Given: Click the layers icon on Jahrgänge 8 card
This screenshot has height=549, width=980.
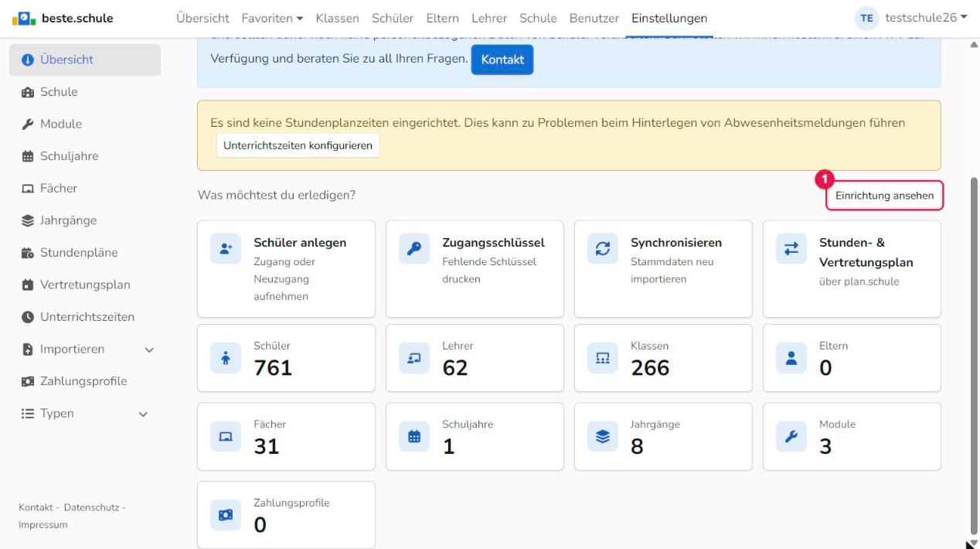Looking at the screenshot, I should [602, 437].
